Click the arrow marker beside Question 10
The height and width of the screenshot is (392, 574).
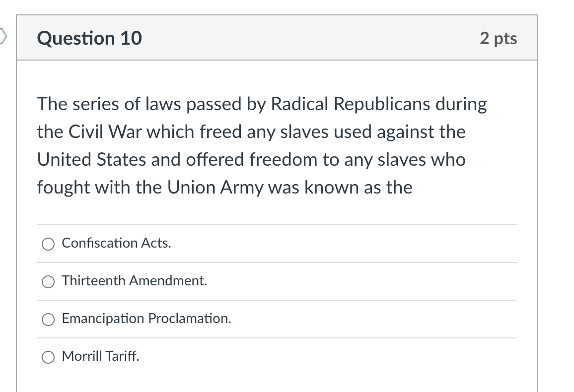pos(3,36)
